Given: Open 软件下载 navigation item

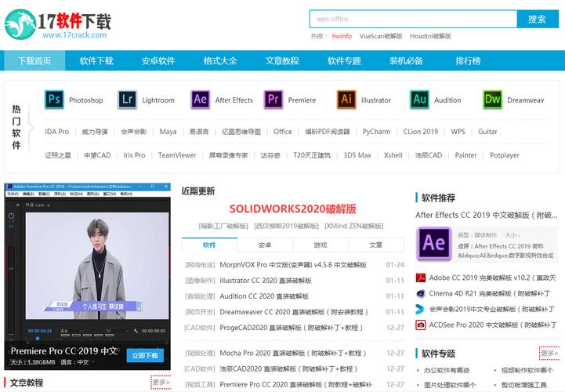Looking at the screenshot, I should pos(96,60).
